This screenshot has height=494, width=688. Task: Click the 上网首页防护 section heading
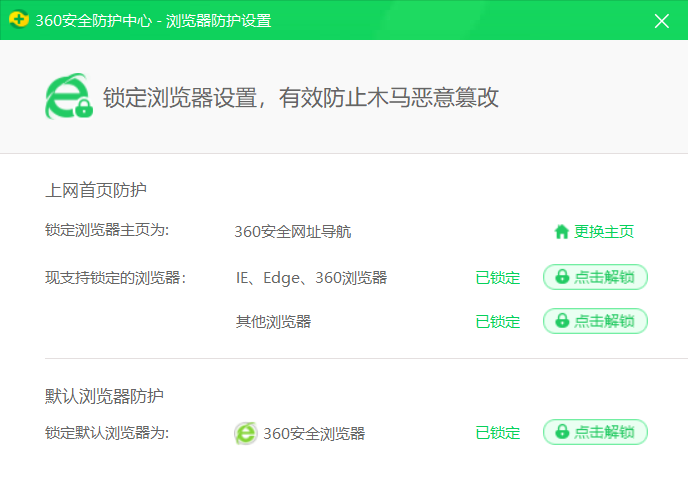click(x=96, y=190)
